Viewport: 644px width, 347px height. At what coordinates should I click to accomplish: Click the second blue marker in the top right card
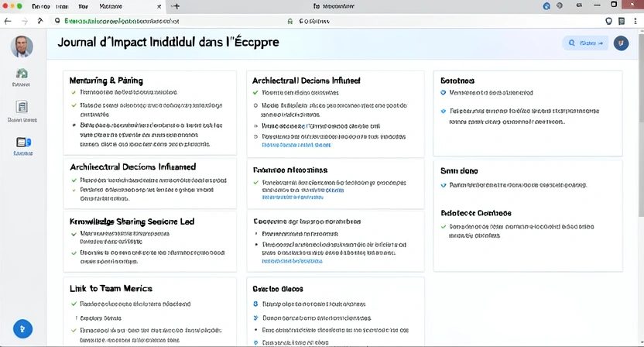(x=444, y=111)
